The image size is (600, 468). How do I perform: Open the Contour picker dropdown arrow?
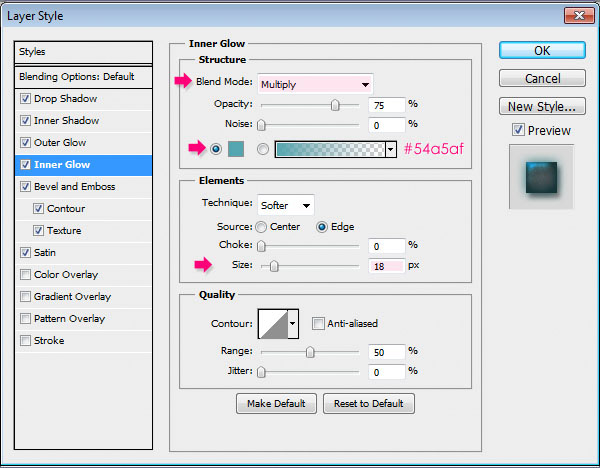293,324
